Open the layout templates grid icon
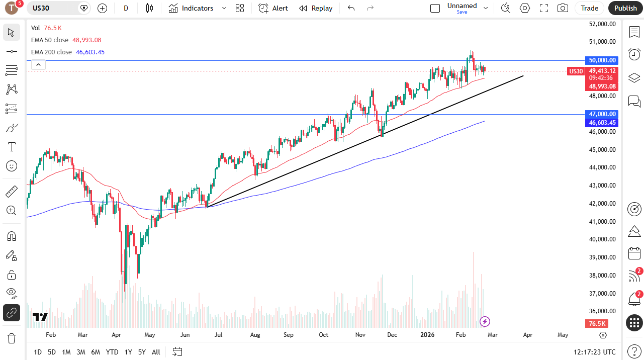The width and height of the screenshot is (644, 360). (x=240, y=8)
